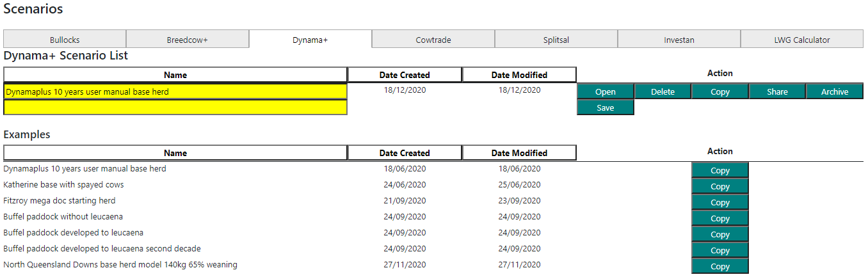Save the new scenario name
Viewport: 868px width, 277px height.
coord(606,107)
